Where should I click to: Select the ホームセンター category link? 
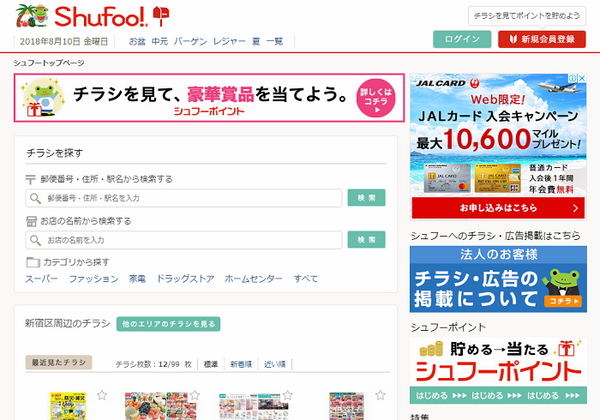click(253, 279)
